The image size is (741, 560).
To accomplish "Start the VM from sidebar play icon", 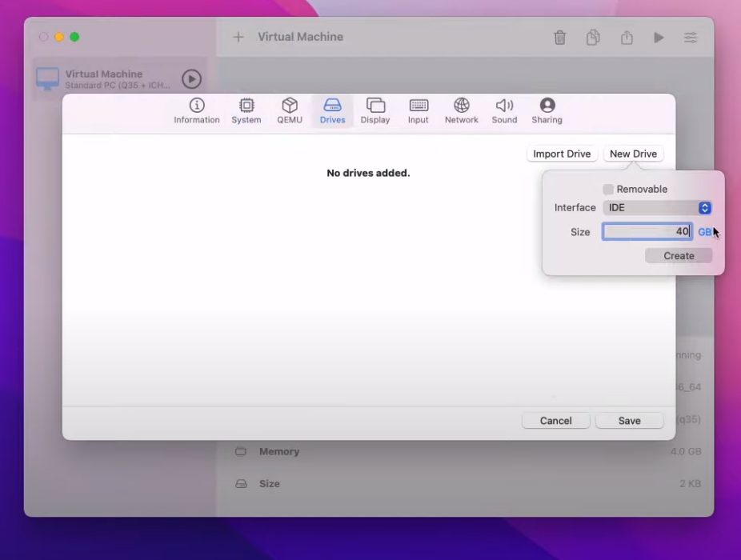I will click(191, 79).
